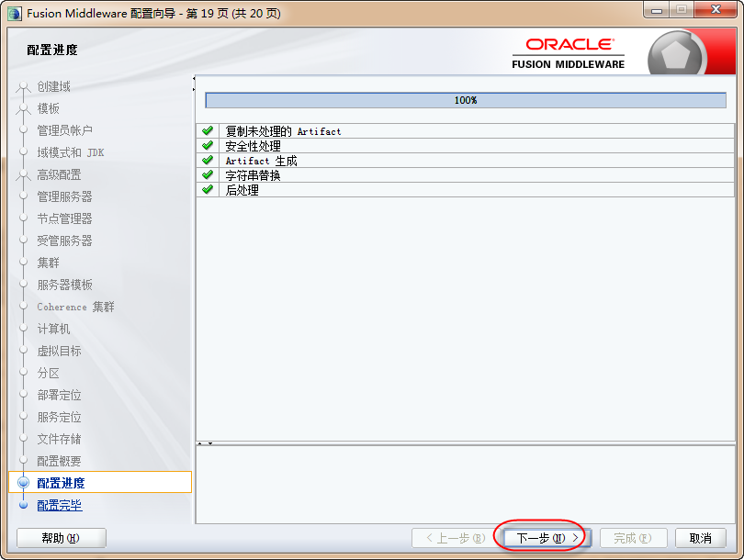Click green checkmark beside 字符串替换

pyautogui.click(x=208, y=174)
